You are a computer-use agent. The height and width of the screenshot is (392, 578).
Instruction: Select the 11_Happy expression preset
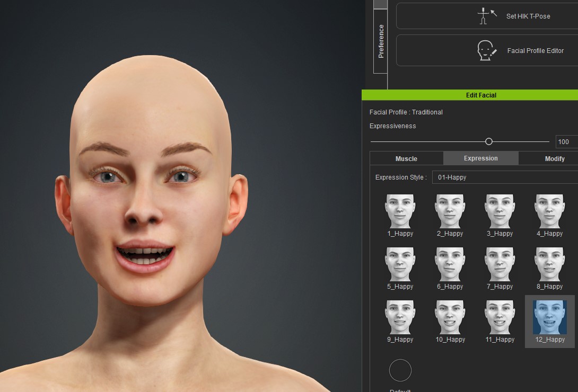(x=500, y=317)
